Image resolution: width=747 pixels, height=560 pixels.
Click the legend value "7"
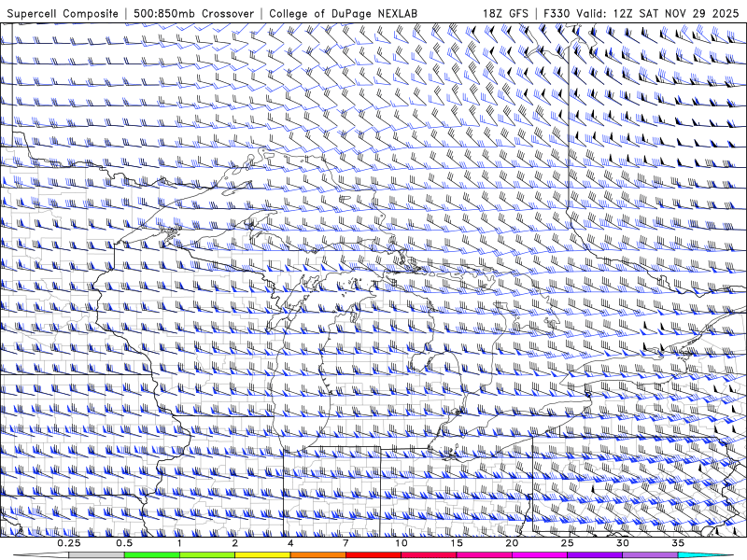(345, 543)
